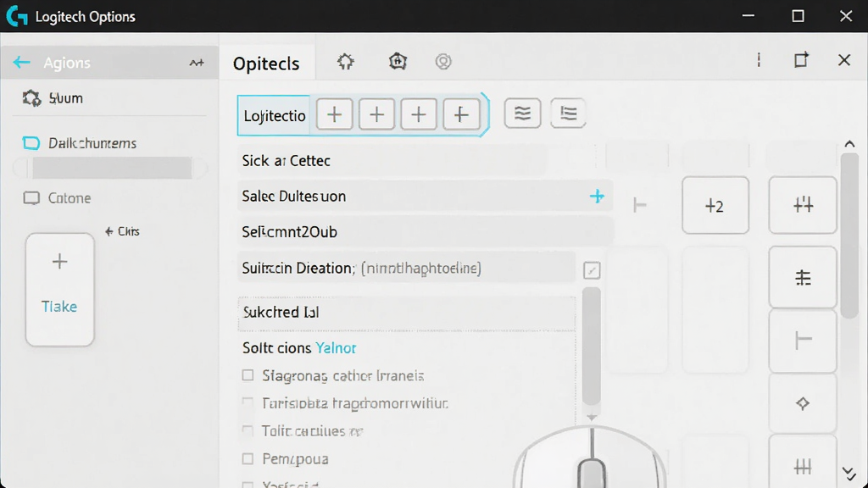Click the double-cross tile beside +2
The width and height of the screenshot is (868, 488).
[803, 205]
